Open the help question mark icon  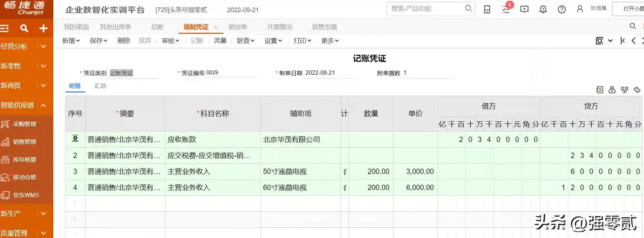tap(561, 9)
